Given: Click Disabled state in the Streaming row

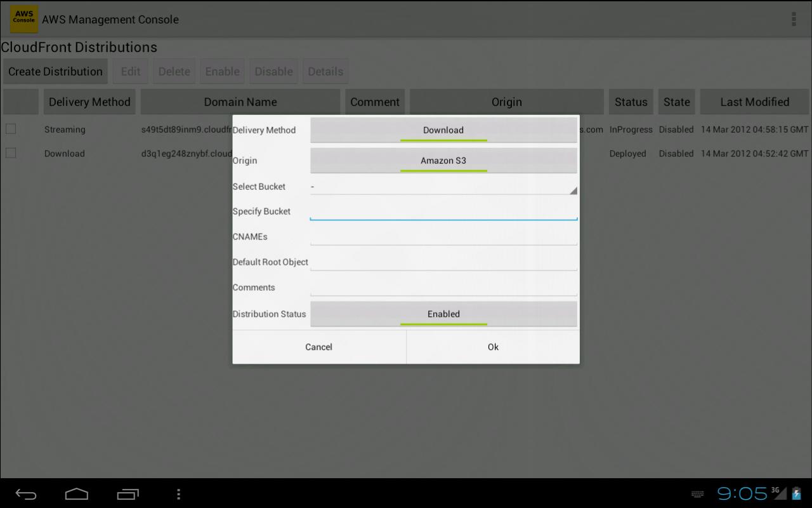Looking at the screenshot, I should pyautogui.click(x=676, y=130).
